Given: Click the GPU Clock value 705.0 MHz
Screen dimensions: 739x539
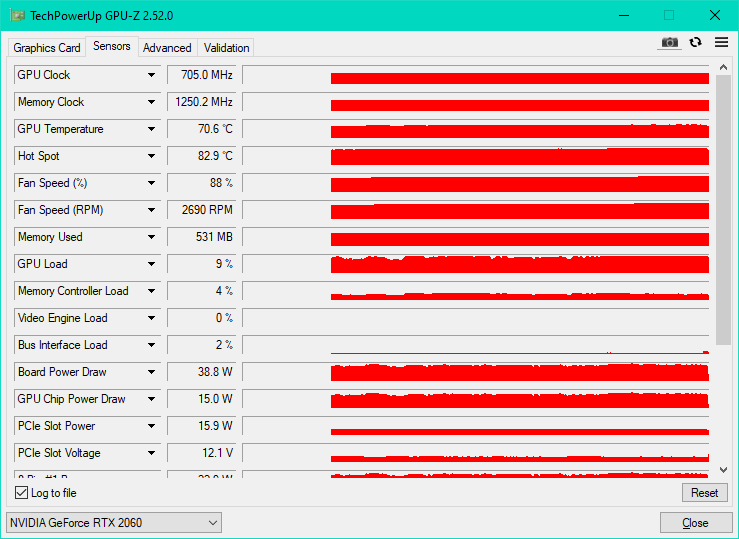Looking at the screenshot, I should pyautogui.click(x=201, y=75).
